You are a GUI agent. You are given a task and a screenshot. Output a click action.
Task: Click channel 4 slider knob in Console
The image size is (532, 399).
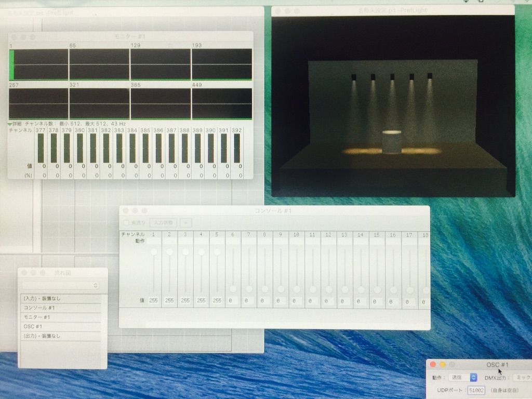click(x=202, y=252)
